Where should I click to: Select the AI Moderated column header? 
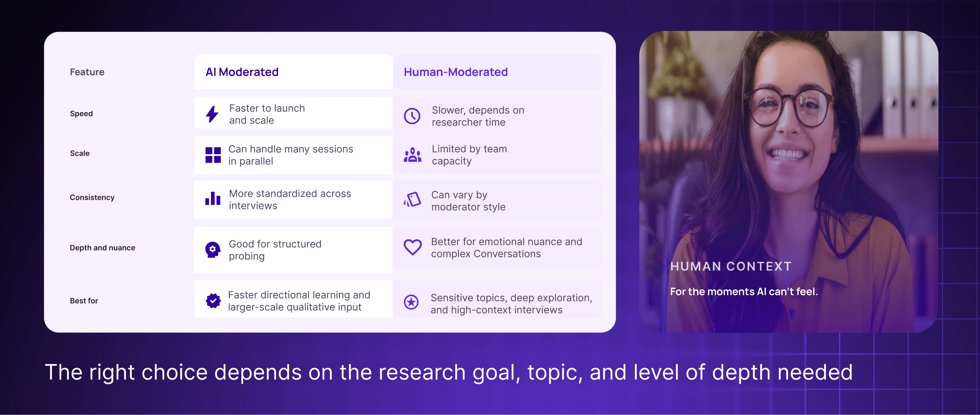242,72
